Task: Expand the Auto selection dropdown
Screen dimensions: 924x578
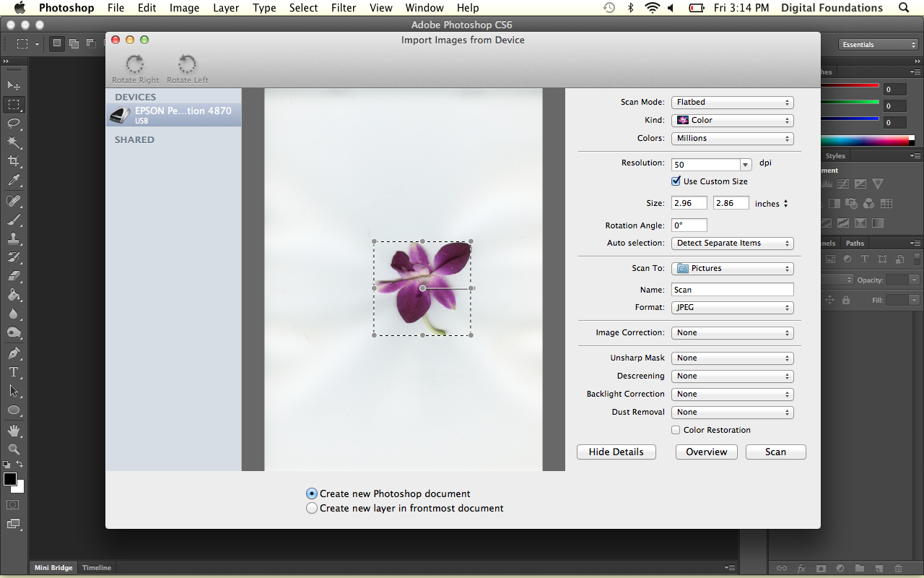Action: (732, 243)
